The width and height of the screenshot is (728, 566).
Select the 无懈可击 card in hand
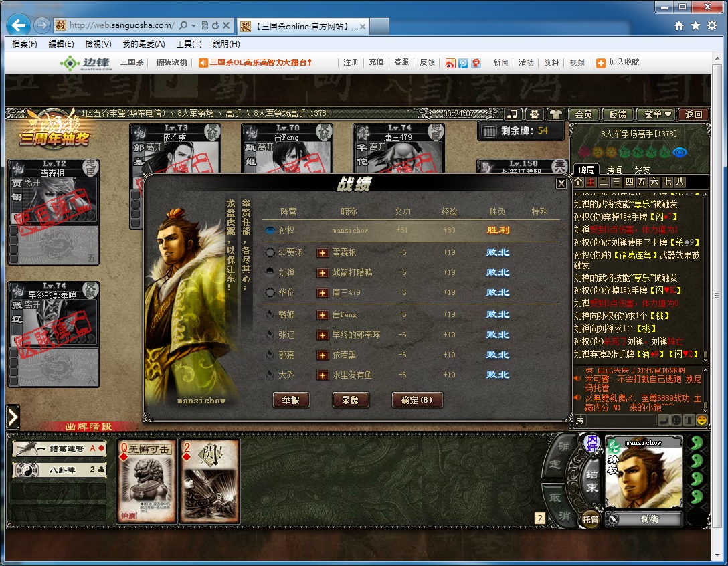(x=147, y=481)
